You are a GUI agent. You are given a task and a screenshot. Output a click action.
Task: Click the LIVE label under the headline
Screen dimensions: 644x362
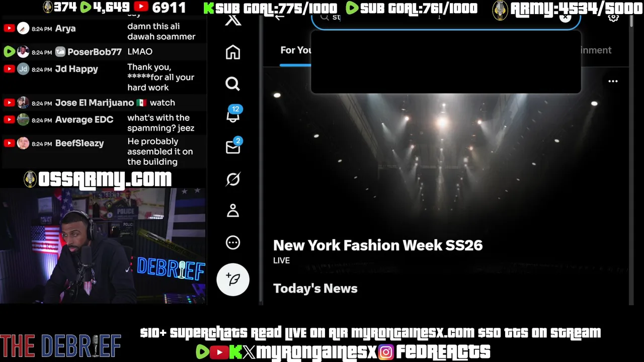click(x=281, y=260)
